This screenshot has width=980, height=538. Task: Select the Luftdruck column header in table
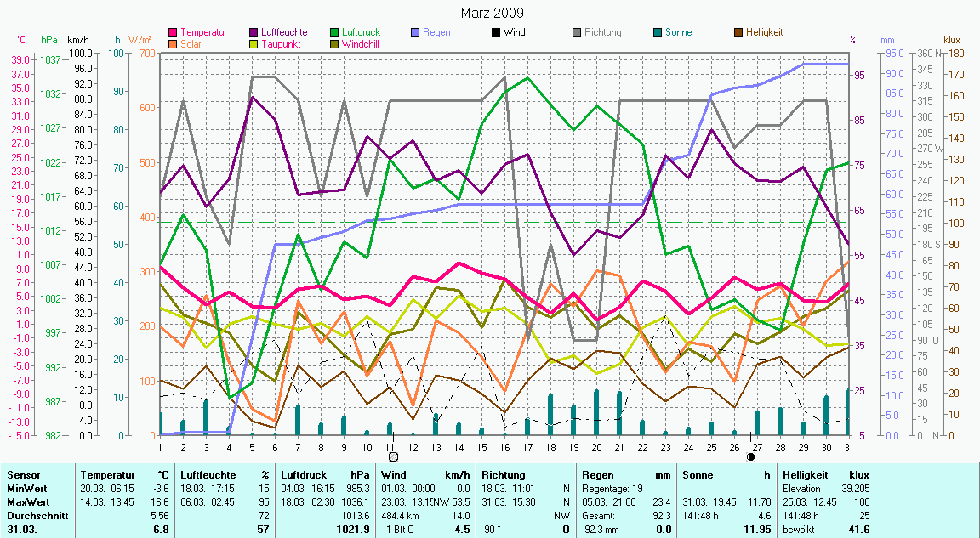[305, 476]
